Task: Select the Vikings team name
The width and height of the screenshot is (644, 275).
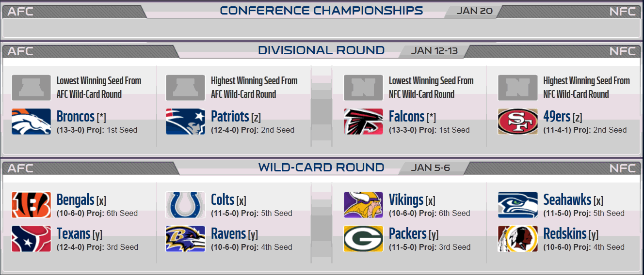Action: (406, 200)
